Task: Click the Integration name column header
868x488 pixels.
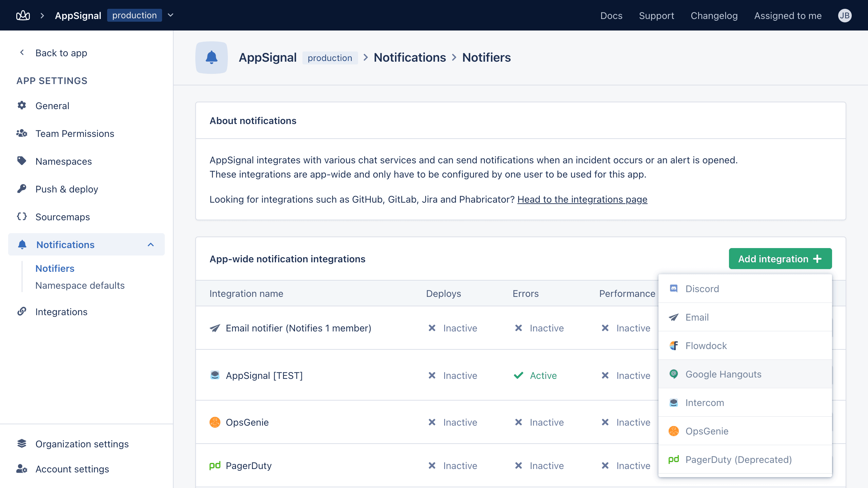Action: (246, 293)
